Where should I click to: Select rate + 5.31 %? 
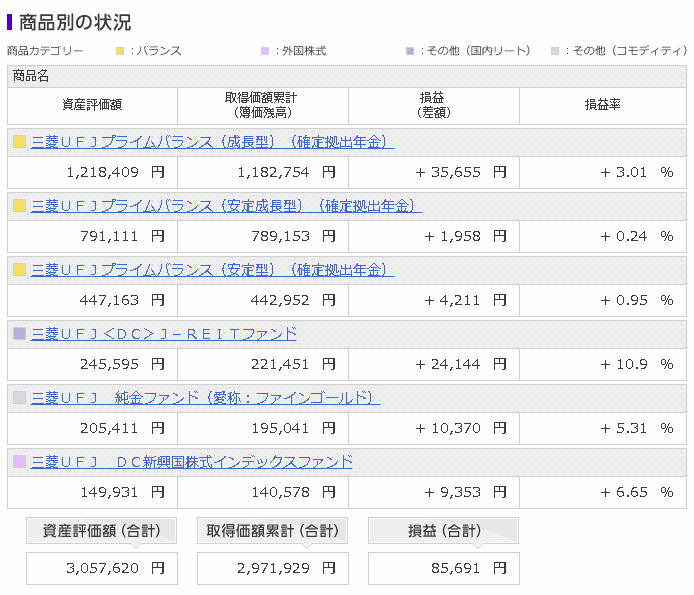(637, 428)
